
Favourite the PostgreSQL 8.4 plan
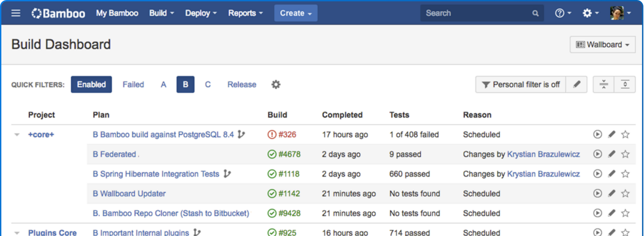[625, 134]
